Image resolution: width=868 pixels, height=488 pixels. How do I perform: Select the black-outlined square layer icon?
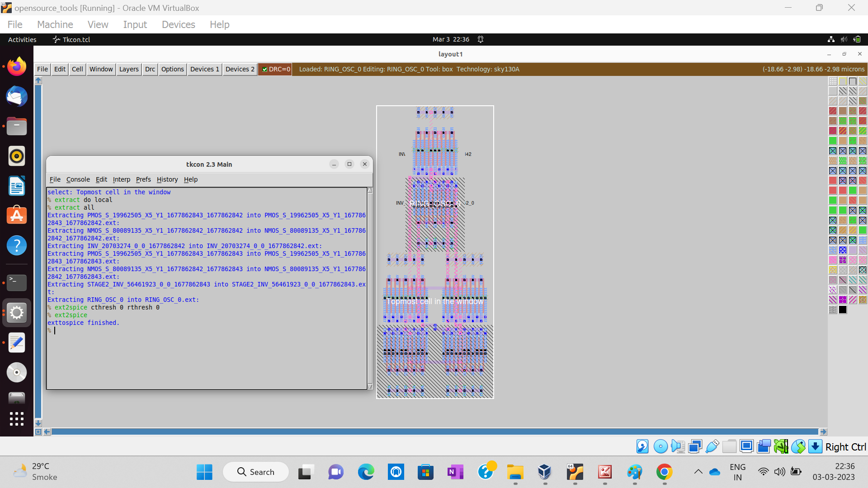(x=853, y=81)
